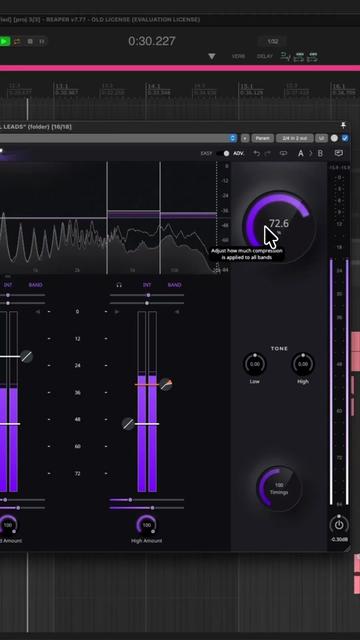Select INT tab of the high band
Image resolution: width=360 pixels, height=640 pixels.
(x=147, y=285)
